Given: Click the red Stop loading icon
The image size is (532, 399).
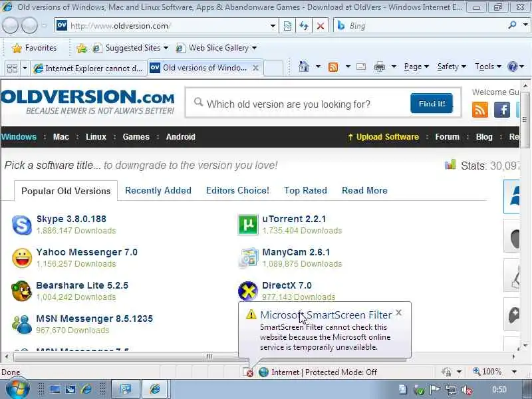Looking at the screenshot, I should tap(321, 26).
